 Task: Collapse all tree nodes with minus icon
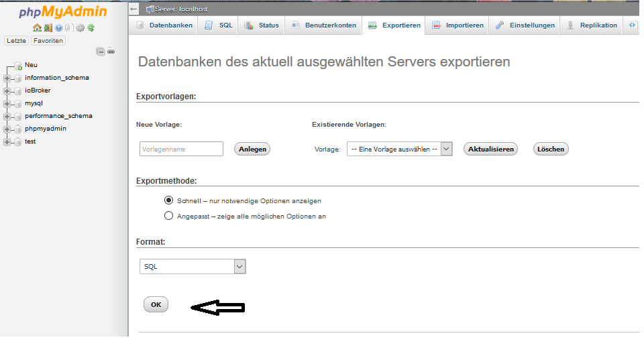point(100,52)
